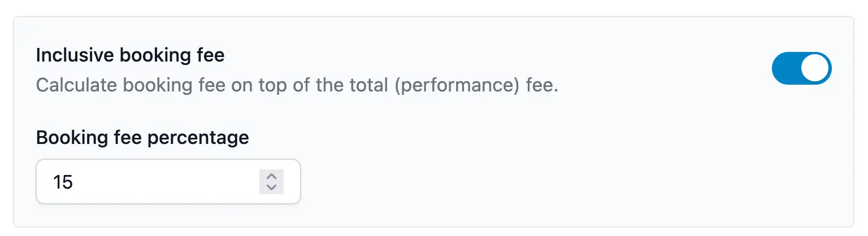
Task: Click the value 15 in the field
Action: tap(63, 182)
